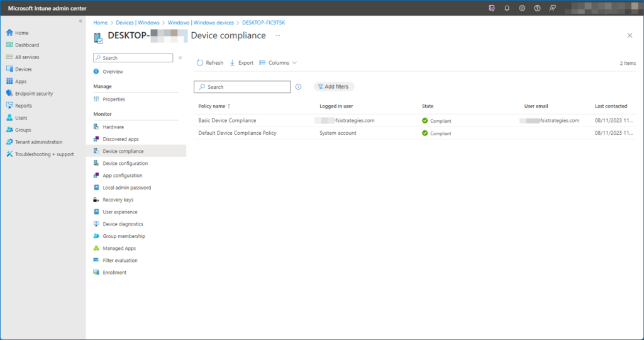Open help with the question mark icon
This screenshot has height=340, width=644.
pos(537,8)
